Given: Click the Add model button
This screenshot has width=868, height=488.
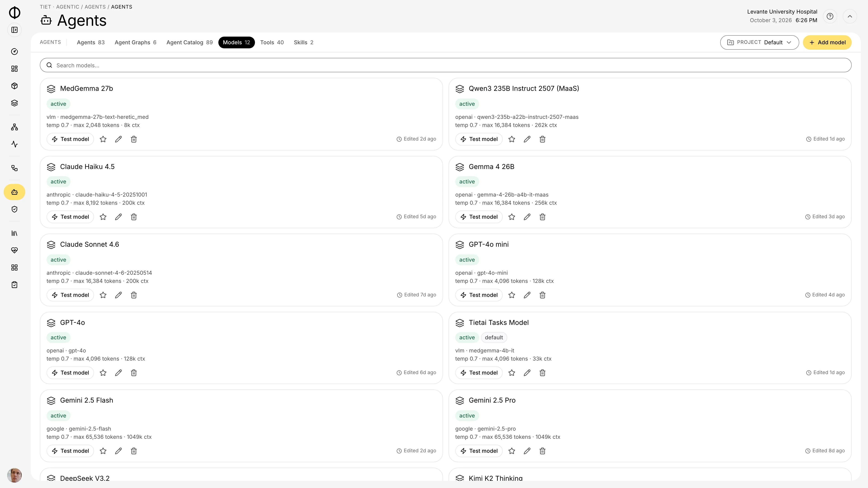Looking at the screenshot, I should tap(827, 42).
